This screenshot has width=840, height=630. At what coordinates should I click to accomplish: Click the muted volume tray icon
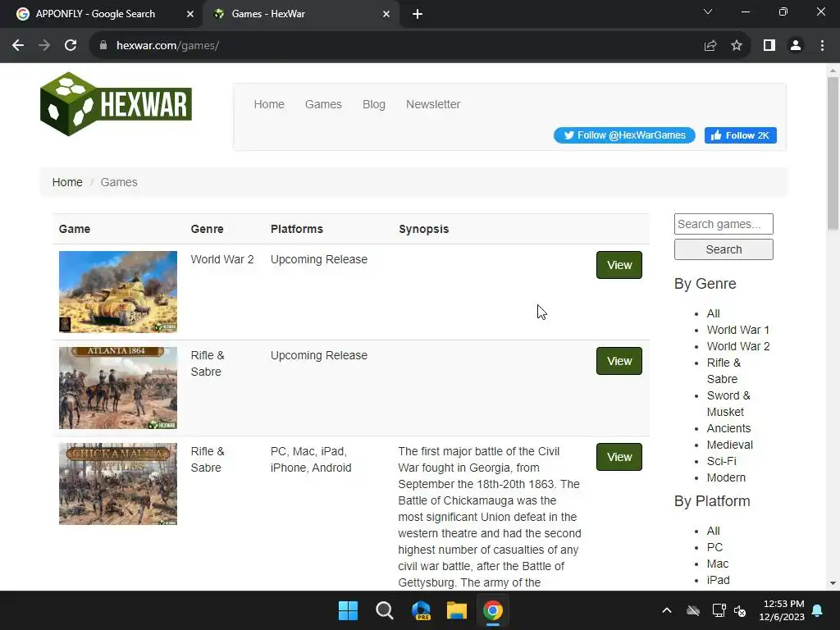tap(740, 610)
